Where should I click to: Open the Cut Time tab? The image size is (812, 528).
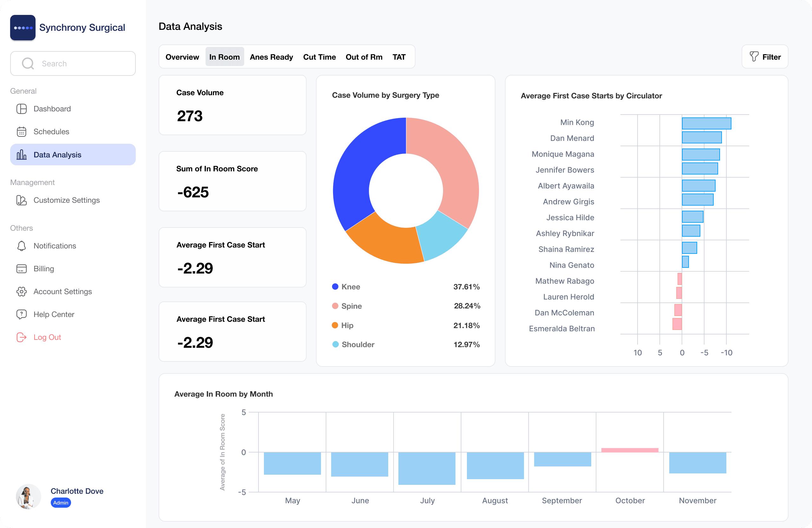pos(319,57)
